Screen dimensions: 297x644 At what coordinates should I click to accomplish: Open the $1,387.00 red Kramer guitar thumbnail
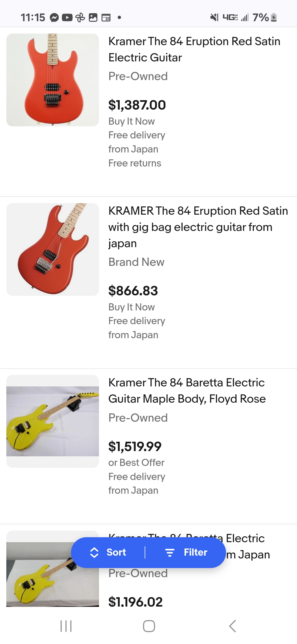click(x=53, y=80)
